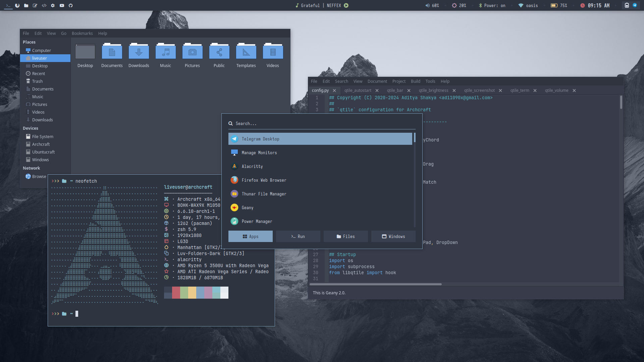Close the qtile_autostart tab
The image size is (644, 362).
[x=377, y=90]
